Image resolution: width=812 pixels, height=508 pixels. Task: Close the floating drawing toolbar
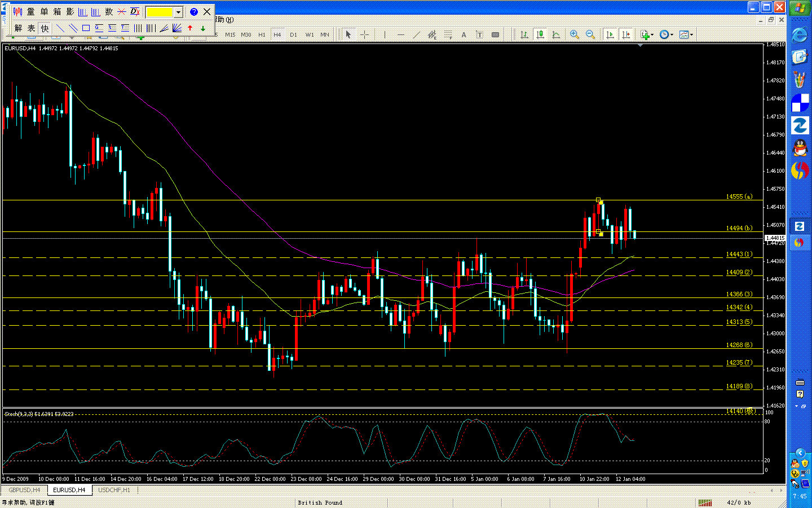207,11
